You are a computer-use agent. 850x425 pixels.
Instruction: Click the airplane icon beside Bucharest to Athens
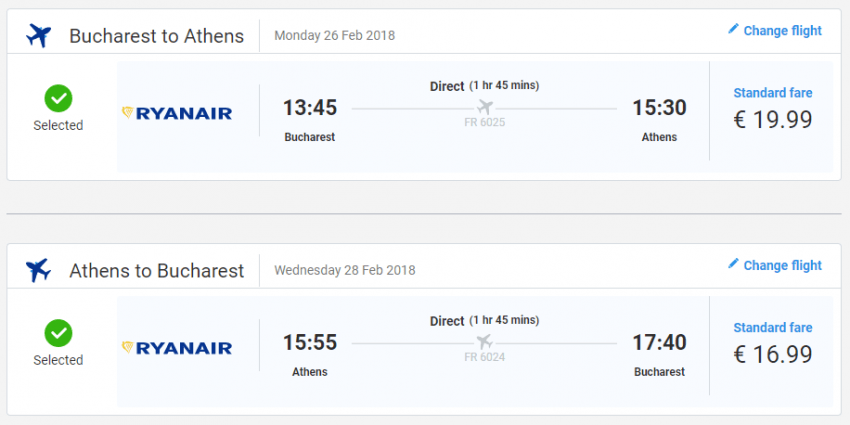click(39, 36)
